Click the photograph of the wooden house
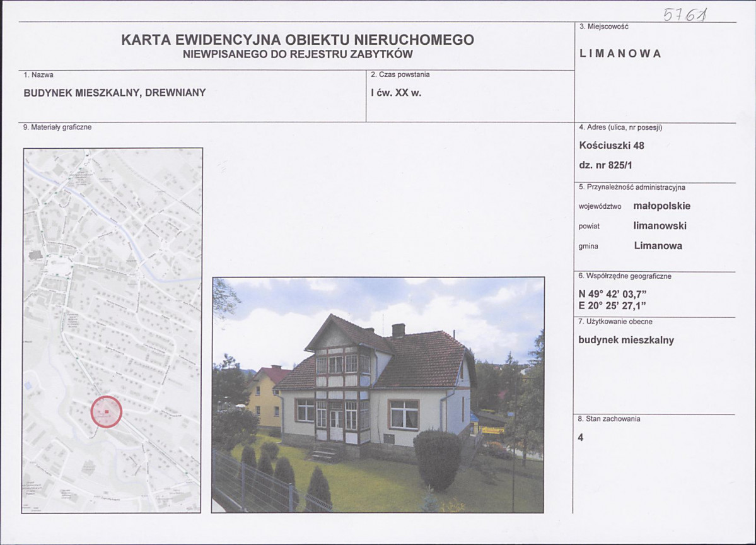756x545 pixels. click(x=378, y=394)
